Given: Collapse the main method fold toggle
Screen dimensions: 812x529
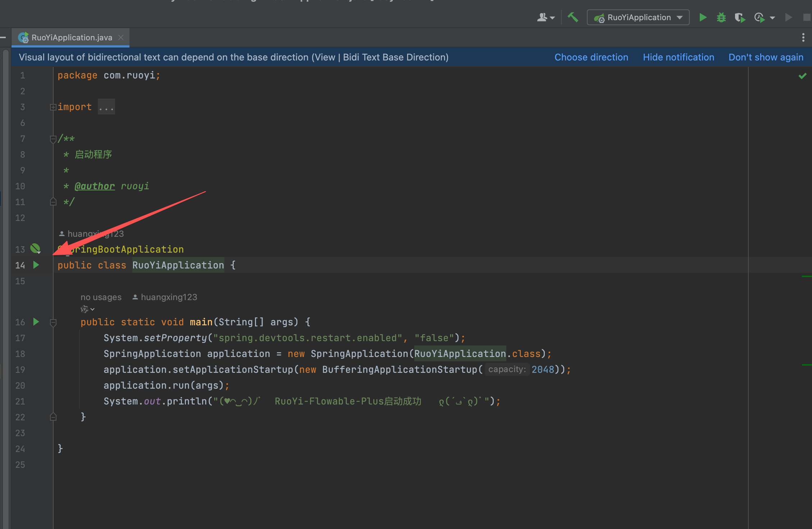Looking at the screenshot, I should [x=53, y=322].
